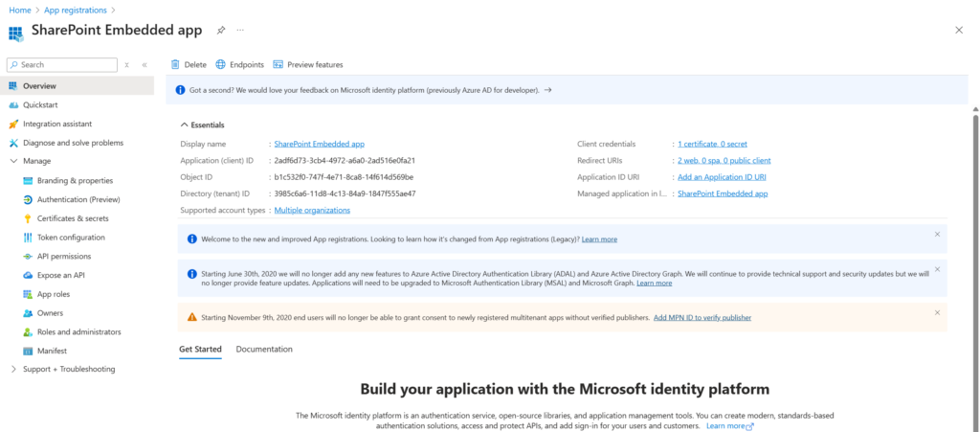The height and width of the screenshot is (432, 980).
Task: Open Diagnose and solve problems icon
Action: click(13, 143)
